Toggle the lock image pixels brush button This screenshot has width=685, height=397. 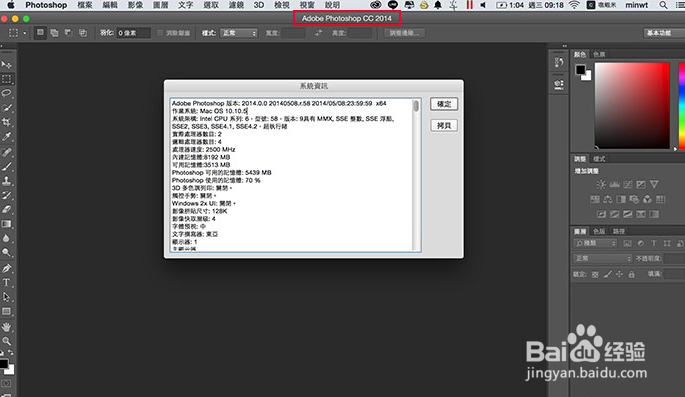pos(607,274)
